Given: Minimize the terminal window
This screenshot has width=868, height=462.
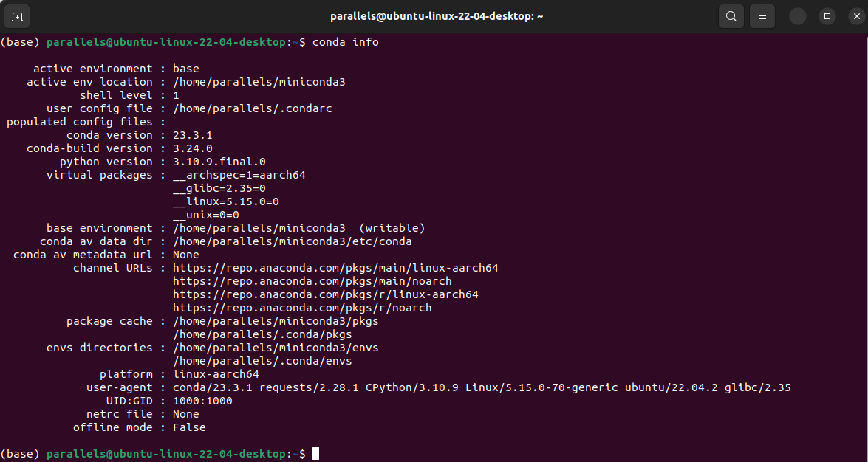Looking at the screenshot, I should pos(797,15).
